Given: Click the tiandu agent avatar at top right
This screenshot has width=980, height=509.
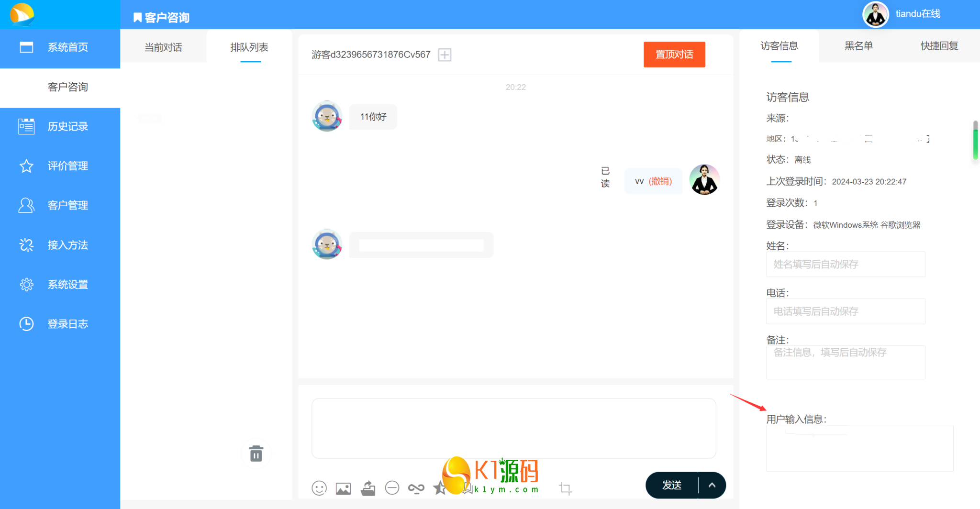Looking at the screenshot, I should point(875,14).
